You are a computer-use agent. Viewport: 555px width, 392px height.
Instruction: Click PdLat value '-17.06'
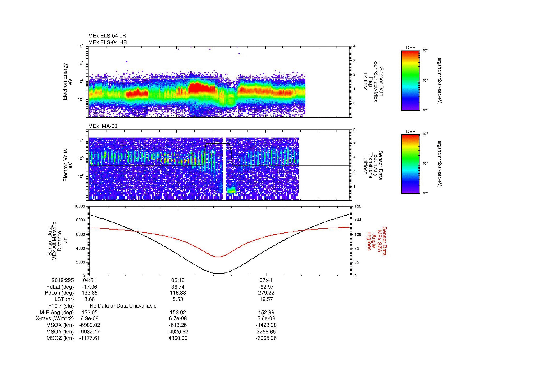(89, 287)
